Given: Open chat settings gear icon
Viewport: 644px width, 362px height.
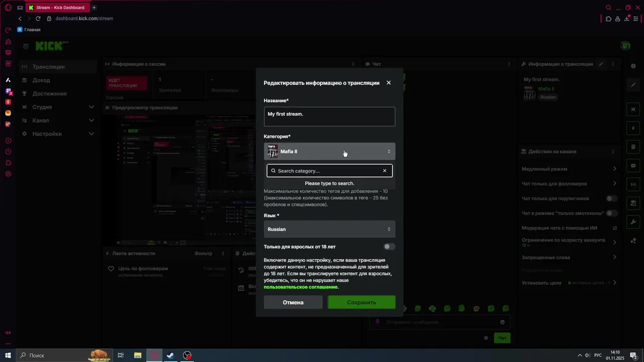Looking at the screenshot, I should pyautogui.click(x=486, y=338).
